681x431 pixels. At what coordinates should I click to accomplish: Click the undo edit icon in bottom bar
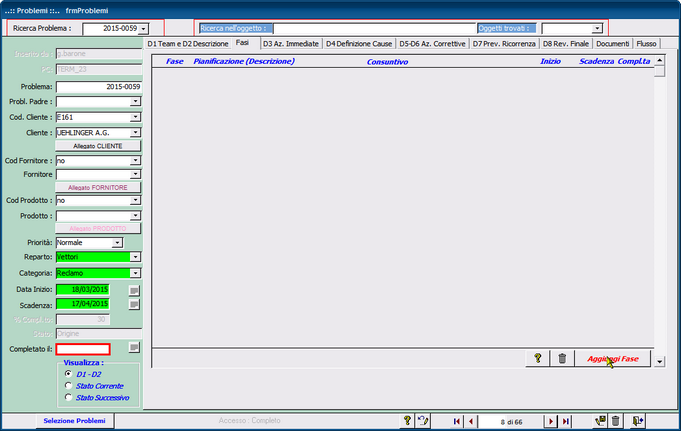tap(423, 421)
